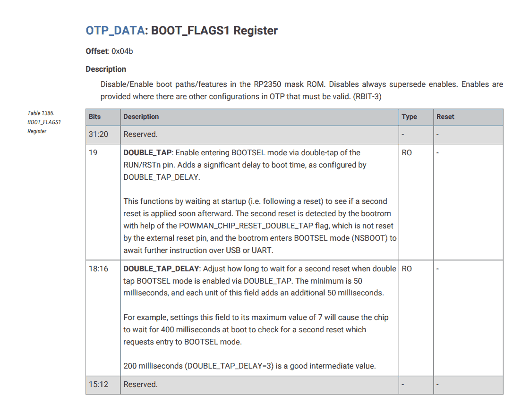Click the bold DOUBLE_TAP_DELAY field name

pyautogui.click(x=162, y=269)
